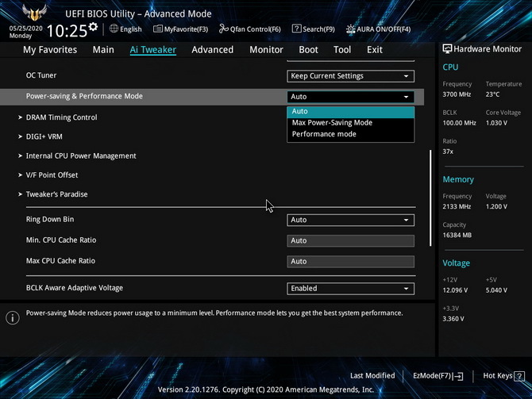The width and height of the screenshot is (532, 399).
Task: Choose Auto in the open list
Action: tap(350, 112)
